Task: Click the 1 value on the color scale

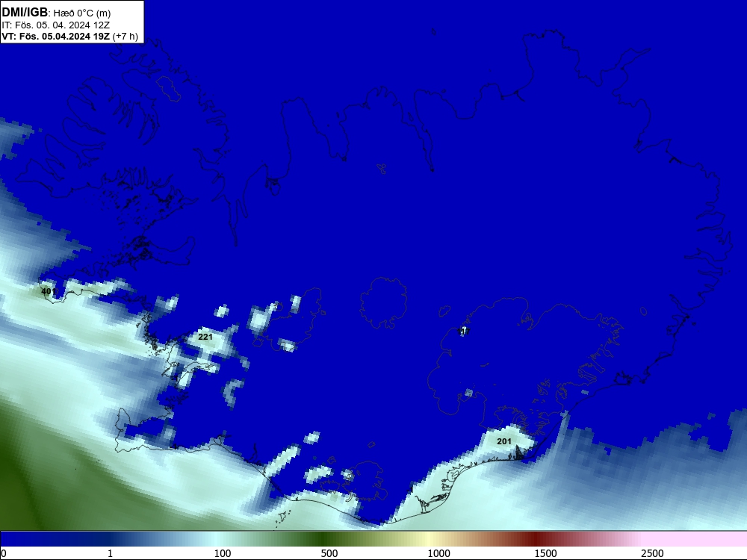Action: (x=110, y=553)
